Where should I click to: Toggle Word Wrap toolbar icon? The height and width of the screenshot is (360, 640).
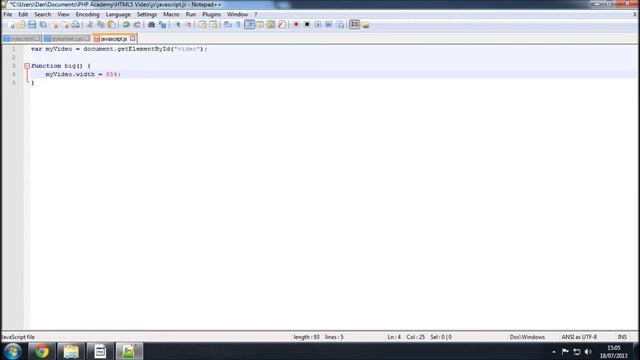(228, 25)
